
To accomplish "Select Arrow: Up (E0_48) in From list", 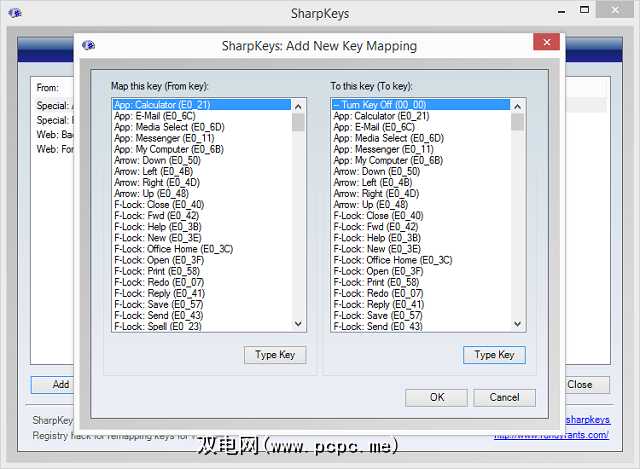I will [202, 193].
